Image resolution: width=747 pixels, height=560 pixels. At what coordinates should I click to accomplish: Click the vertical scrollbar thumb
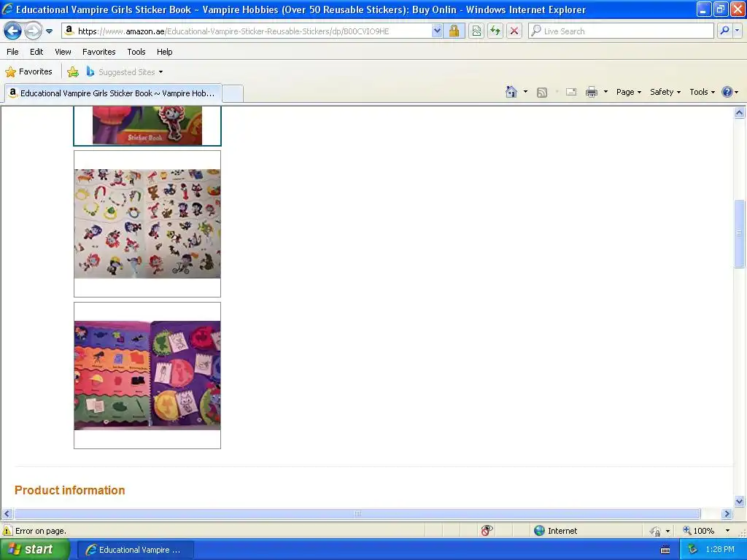point(740,234)
